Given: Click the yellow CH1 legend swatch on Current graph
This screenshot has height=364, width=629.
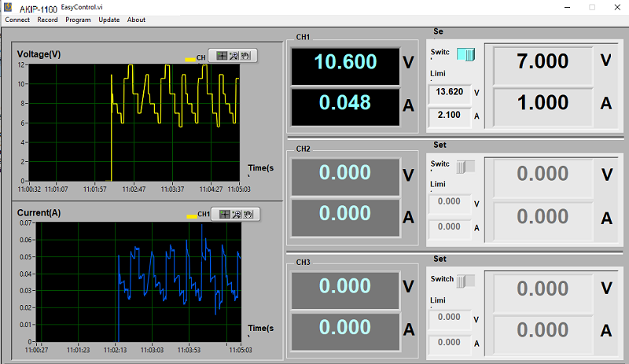Looking at the screenshot, I should (191, 215).
